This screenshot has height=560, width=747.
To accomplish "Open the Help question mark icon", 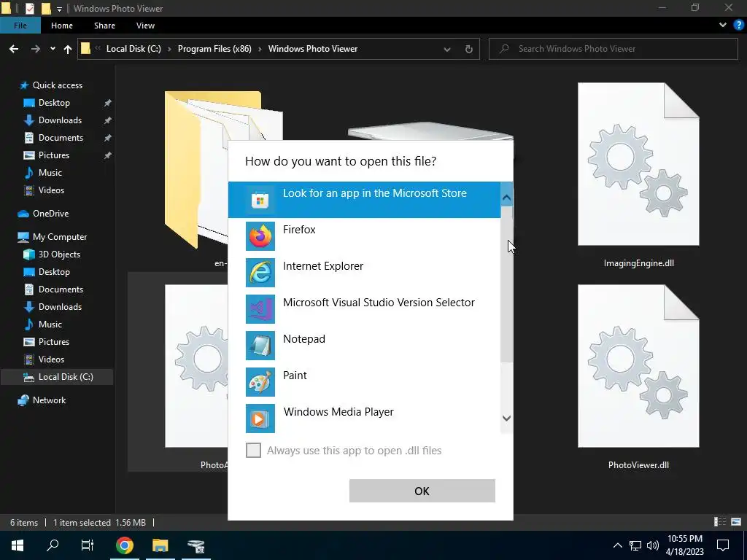I will (x=738, y=26).
